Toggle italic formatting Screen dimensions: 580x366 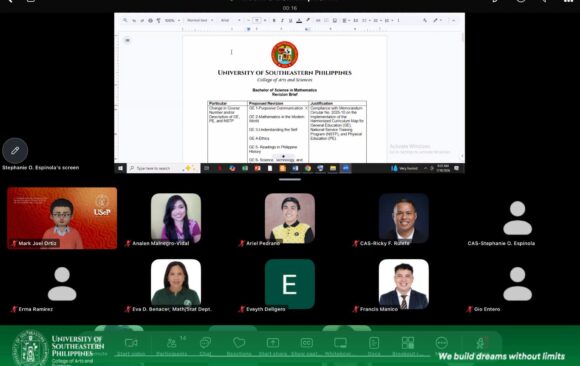pos(282,20)
